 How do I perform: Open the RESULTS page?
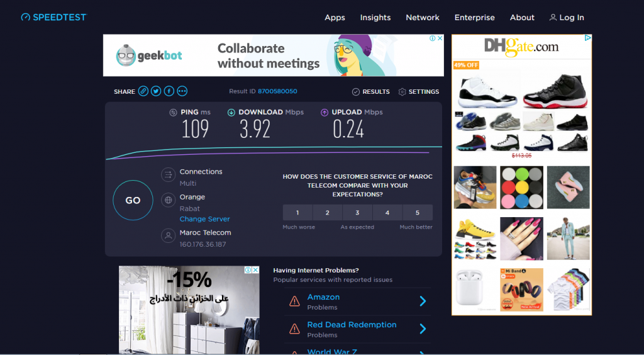click(376, 92)
